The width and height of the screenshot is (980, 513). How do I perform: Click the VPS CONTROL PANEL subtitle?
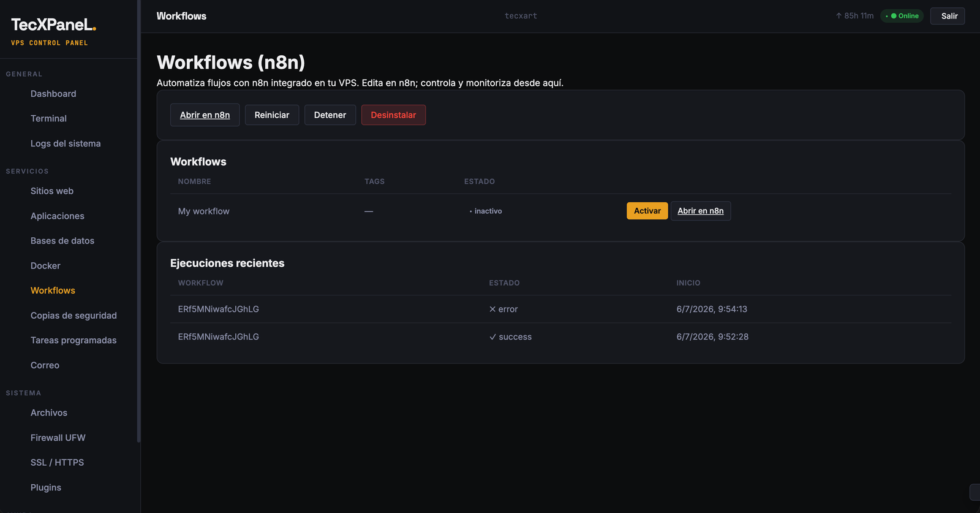coord(50,43)
